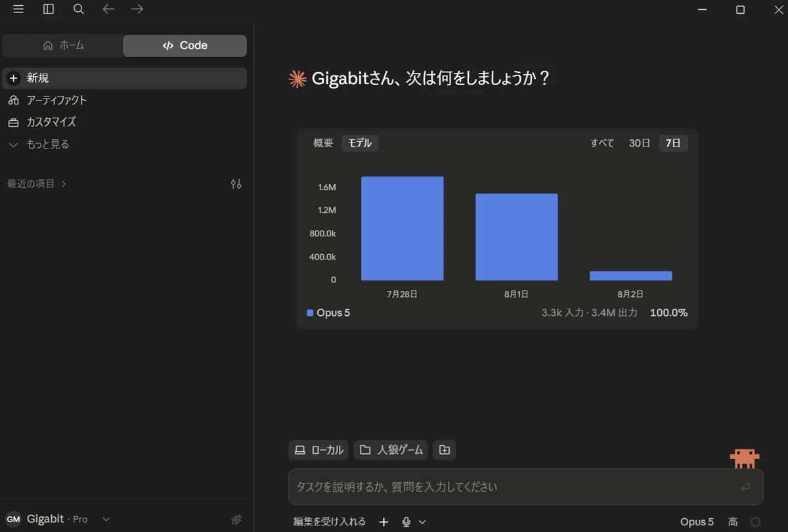This screenshot has height=532, width=788.
Task: Show 7日 time range
Action: tap(673, 143)
